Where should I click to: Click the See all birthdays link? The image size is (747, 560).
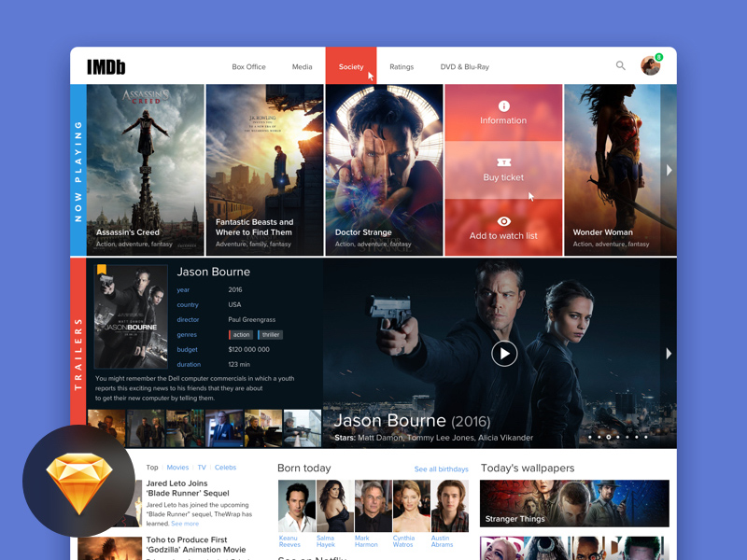[x=441, y=469]
